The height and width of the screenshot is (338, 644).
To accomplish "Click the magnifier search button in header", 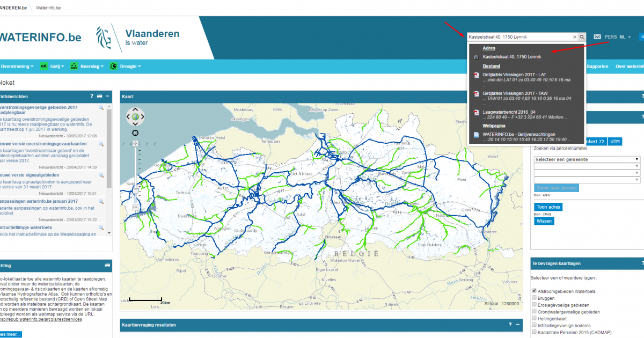I will 582,37.
